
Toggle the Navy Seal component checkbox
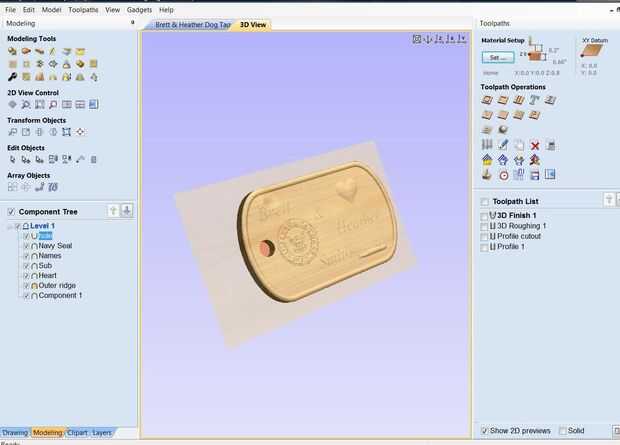coord(26,246)
